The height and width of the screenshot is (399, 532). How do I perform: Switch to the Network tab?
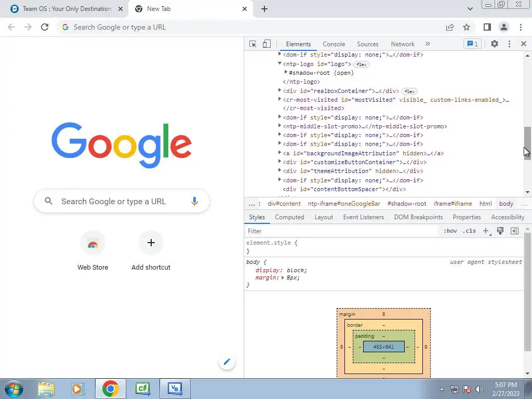click(403, 44)
